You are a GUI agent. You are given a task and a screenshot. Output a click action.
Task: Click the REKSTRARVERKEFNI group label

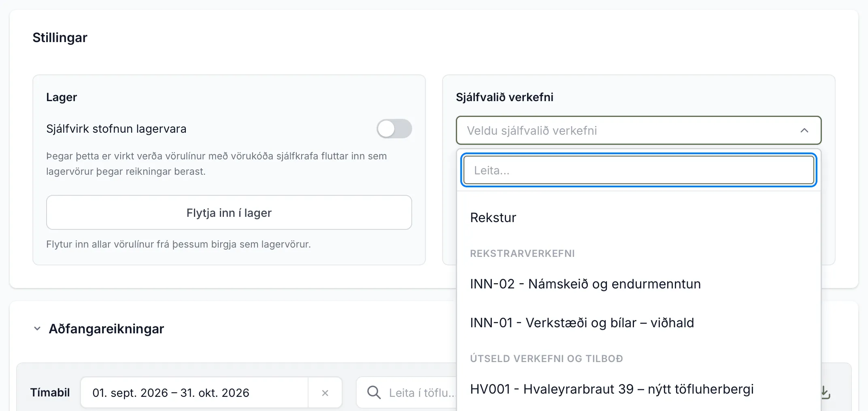[522, 254]
